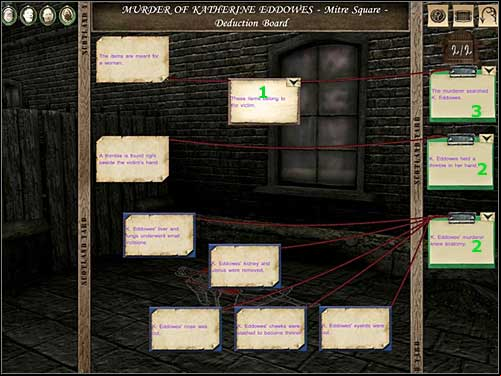Select the 'liver and lungs underwent small incisions' note
This screenshot has width=501, height=376.
point(159,235)
